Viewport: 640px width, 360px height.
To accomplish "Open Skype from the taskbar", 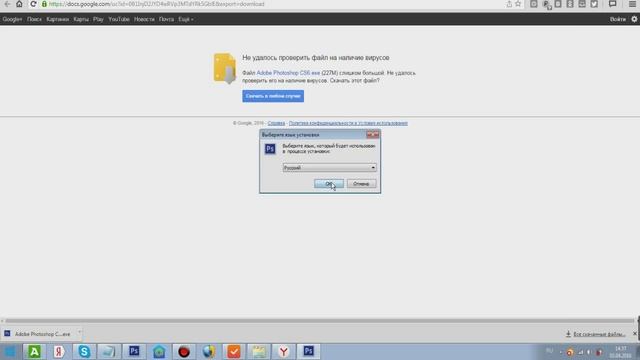I will [x=84, y=351].
